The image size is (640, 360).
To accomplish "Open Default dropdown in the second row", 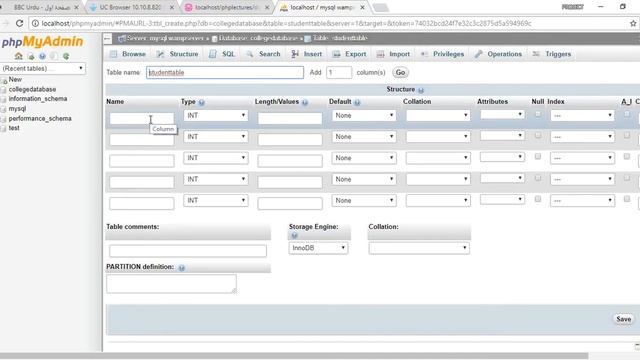I will click(x=364, y=137).
